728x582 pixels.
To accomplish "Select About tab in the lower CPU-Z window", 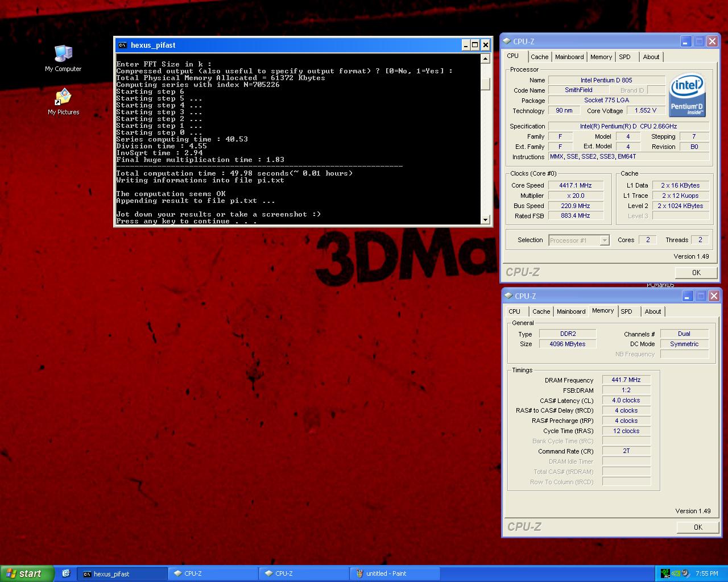I will point(653,311).
